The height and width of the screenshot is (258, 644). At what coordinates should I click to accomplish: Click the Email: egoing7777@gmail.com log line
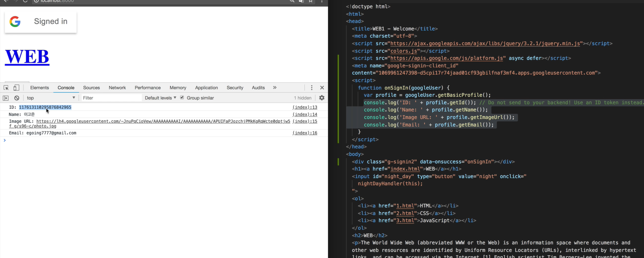[x=43, y=133]
